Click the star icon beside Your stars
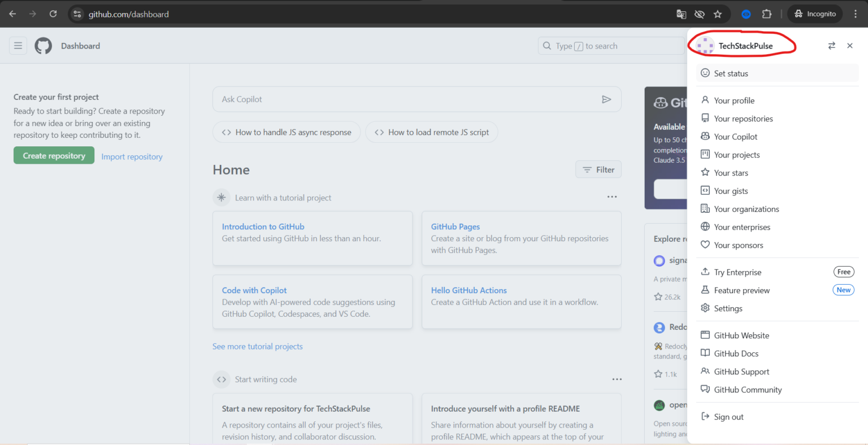 (x=705, y=172)
